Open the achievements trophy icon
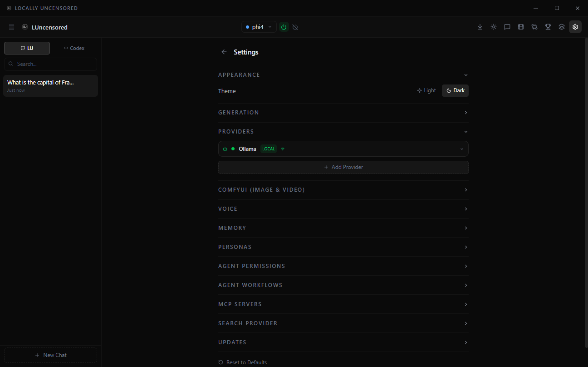 (548, 27)
